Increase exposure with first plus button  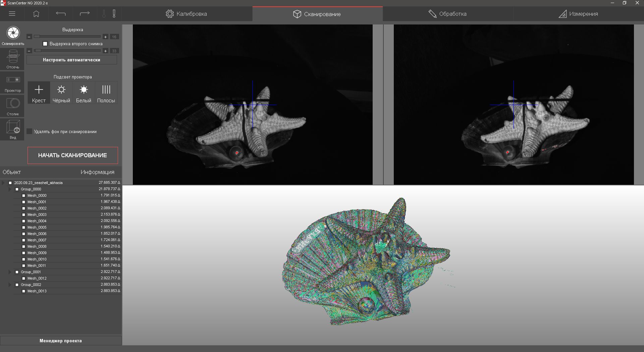click(x=105, y=37)
